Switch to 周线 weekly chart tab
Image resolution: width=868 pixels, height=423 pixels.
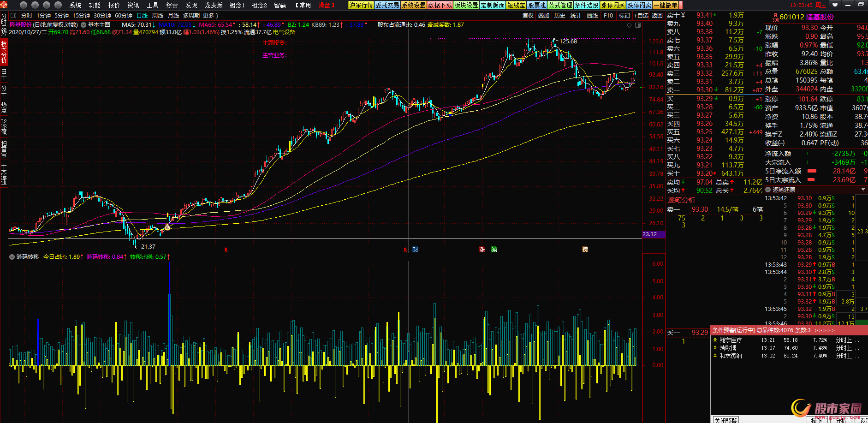158,16
